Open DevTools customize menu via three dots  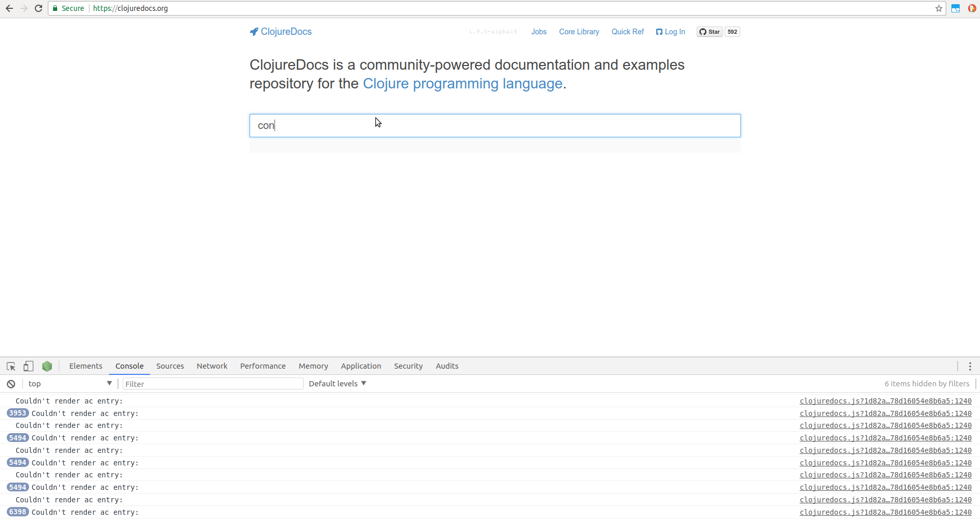(970, 366)
